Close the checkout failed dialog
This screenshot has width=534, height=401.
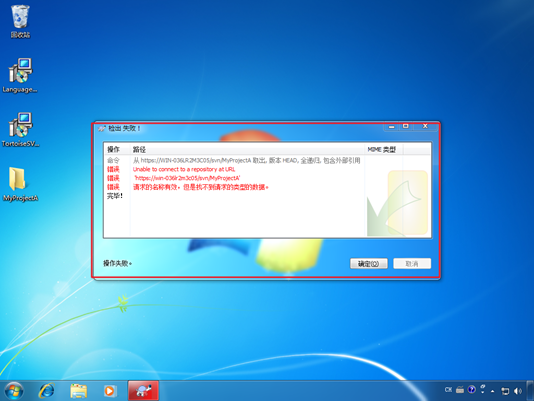pyautogui.click(x=425, y=126)
